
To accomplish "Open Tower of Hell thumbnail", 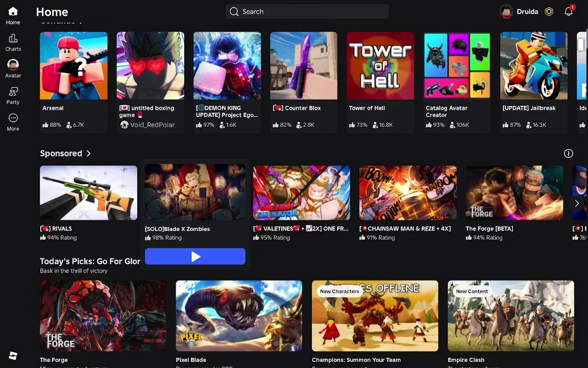I will coord(380,66).
